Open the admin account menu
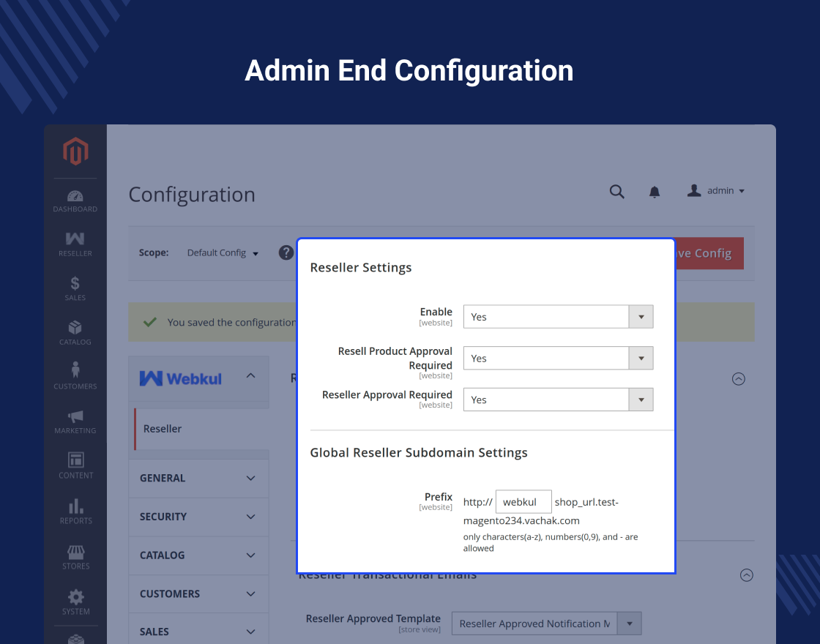The image size is (820, 644). pyautogui.click(x=715, y=191)
